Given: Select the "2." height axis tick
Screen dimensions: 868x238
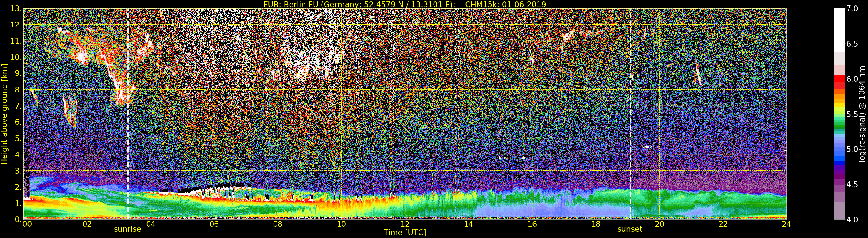Looking at the screenshot, I should point(18,187).
